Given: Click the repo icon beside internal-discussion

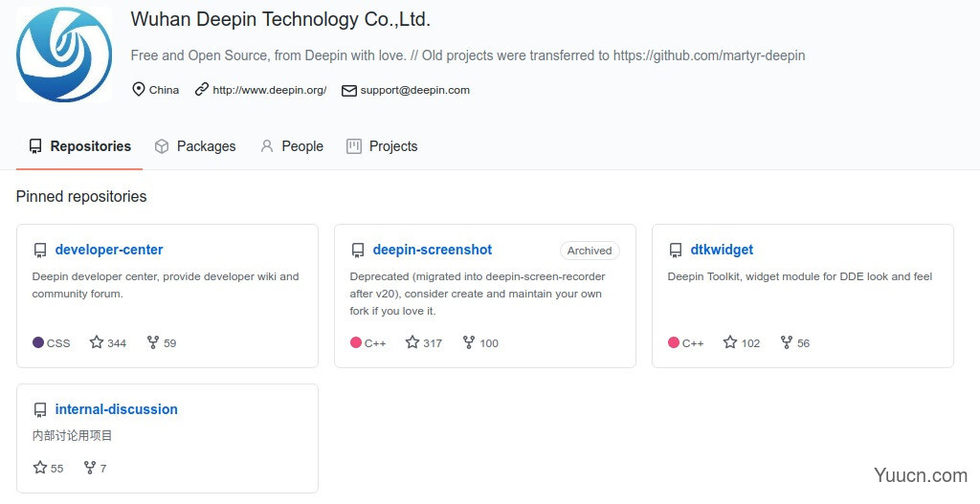Looking at the screenshot, I should 40,410.
